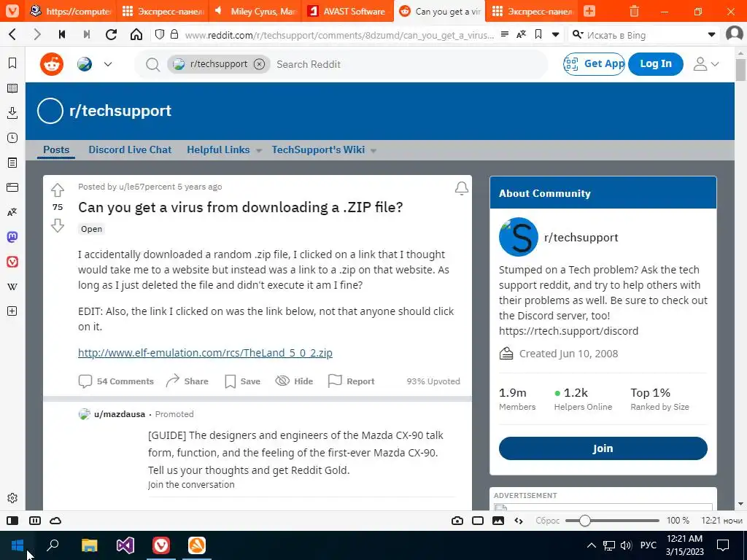Bookmark this page in address bar
Screen dimensions: 747x560
(538, 34)
